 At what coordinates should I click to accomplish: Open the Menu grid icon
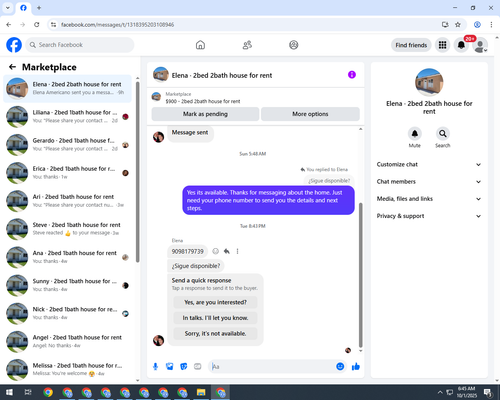(x=442, y=45)
